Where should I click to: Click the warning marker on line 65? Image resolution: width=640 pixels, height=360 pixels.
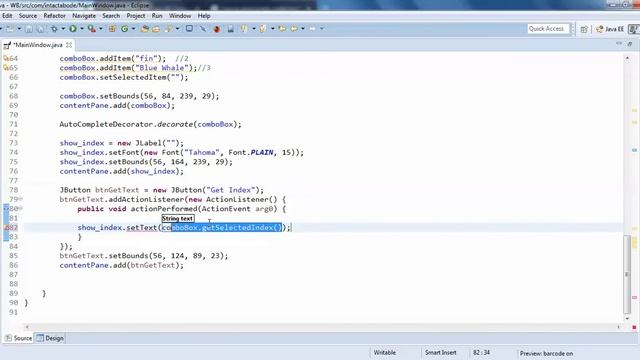tap(6, 68)
